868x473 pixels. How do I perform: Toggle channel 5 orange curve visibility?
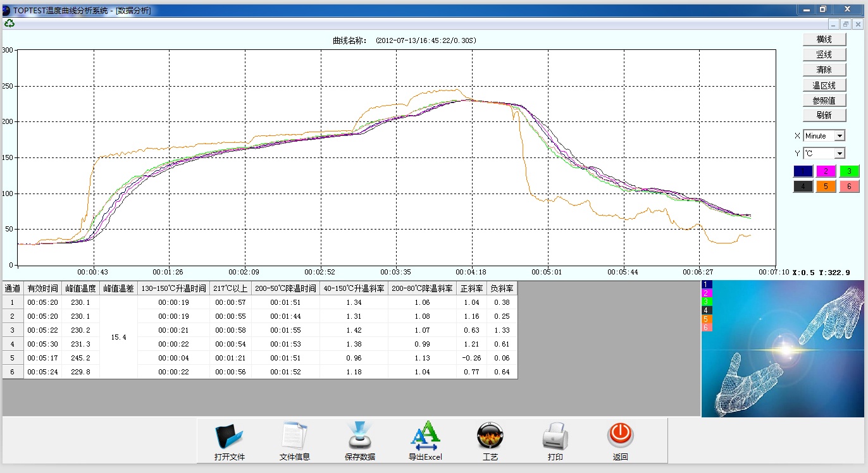pyautogui.click(x=826, y=187)
